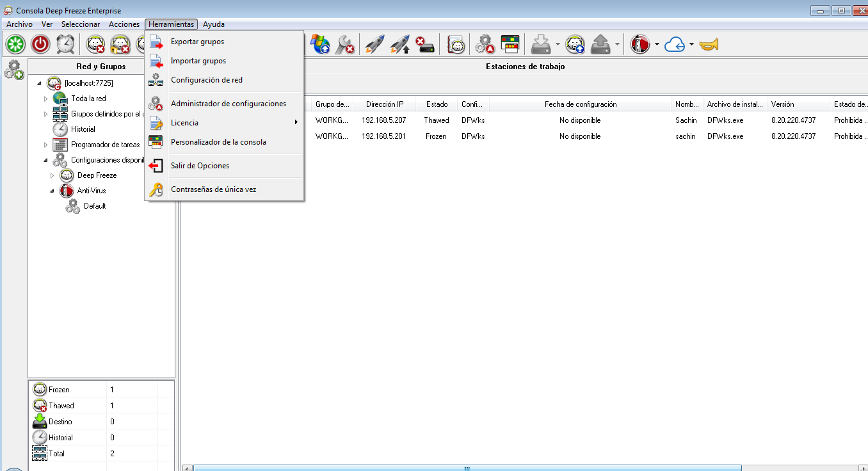Screen dimensions: 868x471
Task: Click the yellow horn alert toolbar icon
Action: pyautogui.click(x=709, y=44)
